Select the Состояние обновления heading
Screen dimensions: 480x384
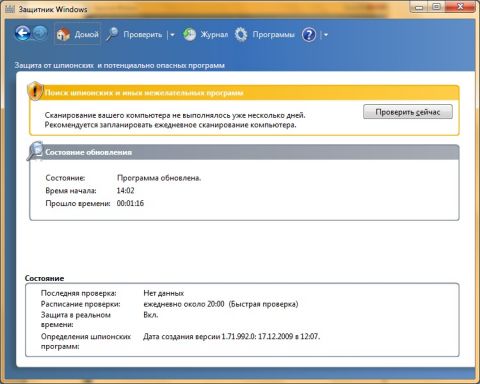(88, 152)
